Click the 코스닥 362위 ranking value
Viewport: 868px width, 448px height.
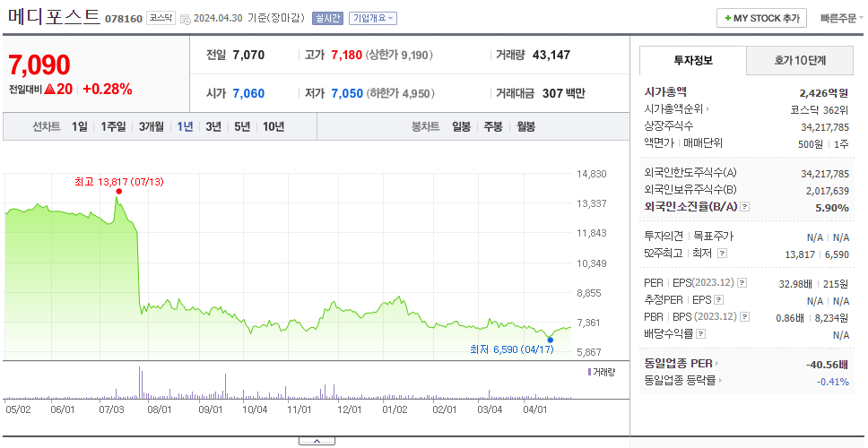click(x=820, y=109)
